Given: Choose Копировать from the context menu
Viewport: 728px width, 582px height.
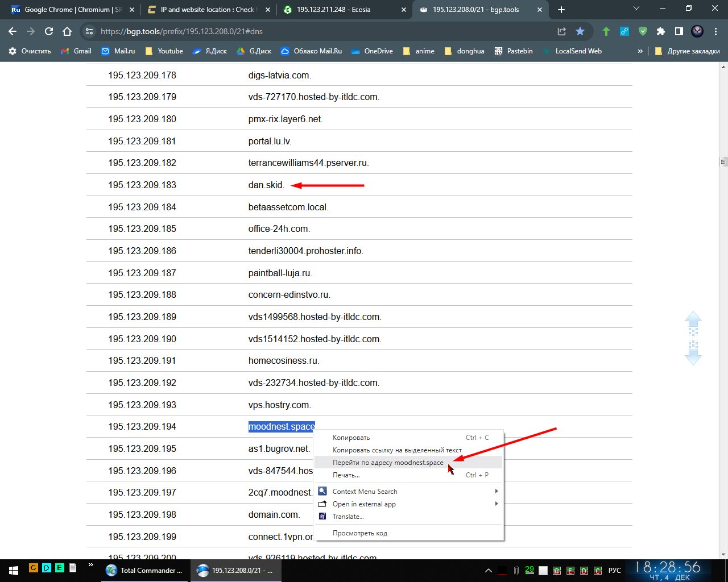Looking at the screenshot, I should coord(351,438).
